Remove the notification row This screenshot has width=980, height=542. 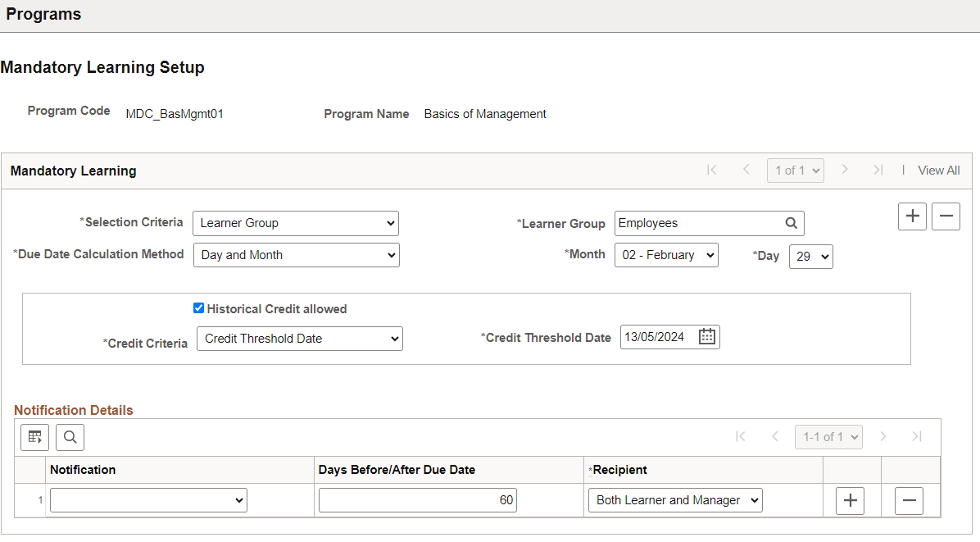click(909, 500)
